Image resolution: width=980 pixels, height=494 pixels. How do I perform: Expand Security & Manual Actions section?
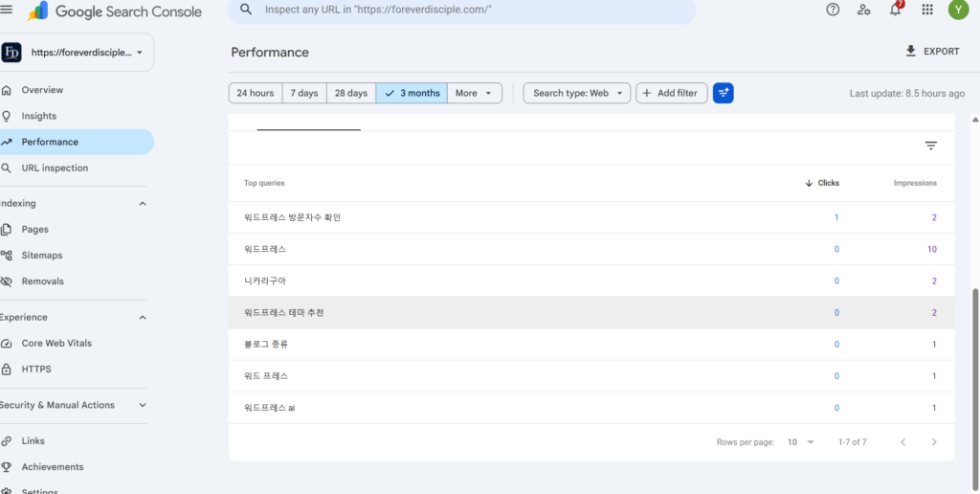[x=143, y=405]
